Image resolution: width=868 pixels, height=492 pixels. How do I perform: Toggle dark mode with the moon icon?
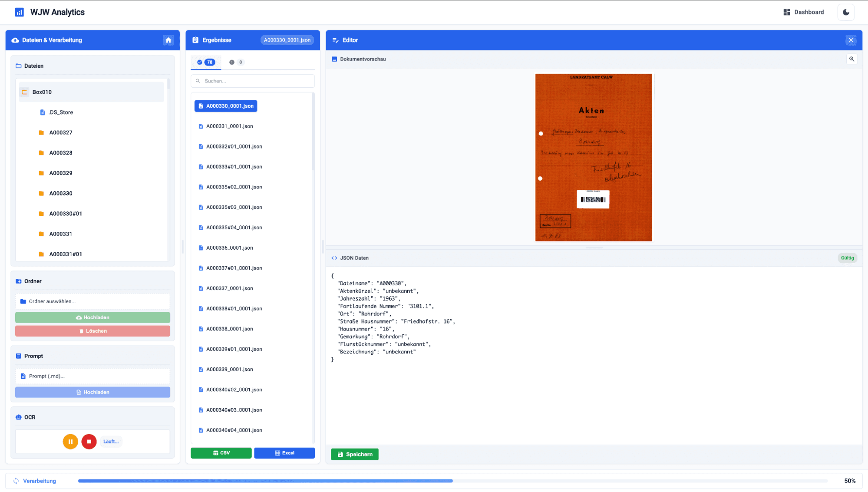[845, 12]
